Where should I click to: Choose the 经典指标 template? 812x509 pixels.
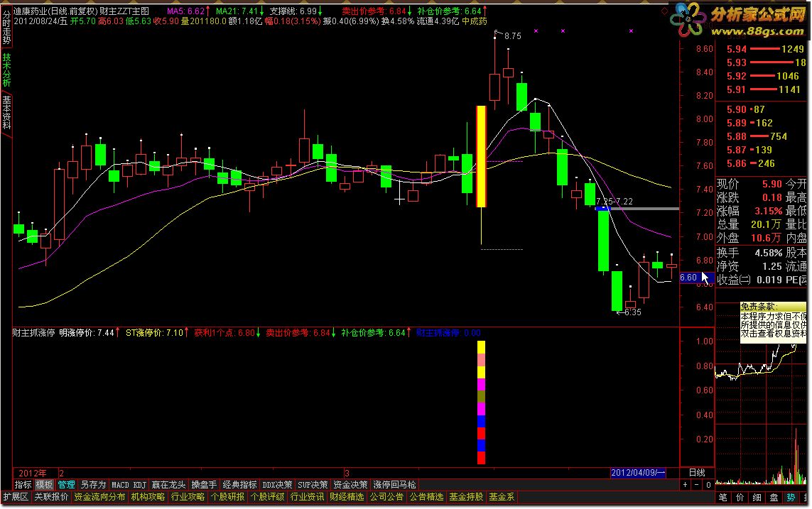tap(240, 485)
